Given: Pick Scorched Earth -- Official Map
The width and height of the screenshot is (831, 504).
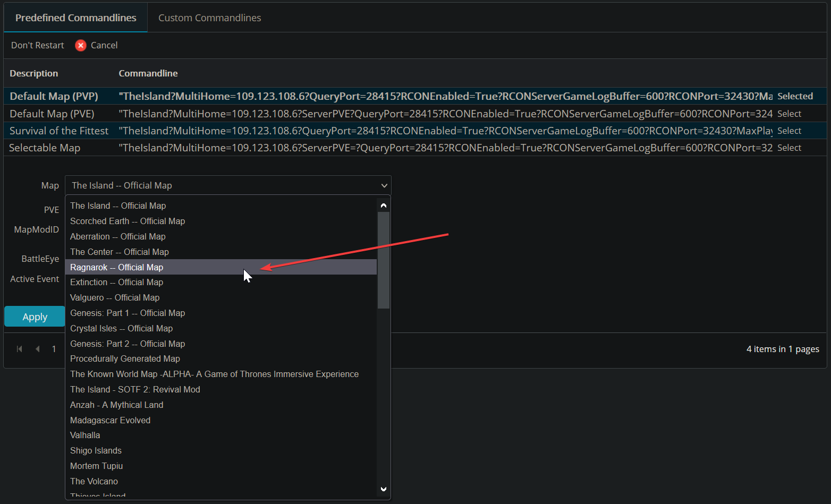Looking at the screenshot, I should [128, 221].
